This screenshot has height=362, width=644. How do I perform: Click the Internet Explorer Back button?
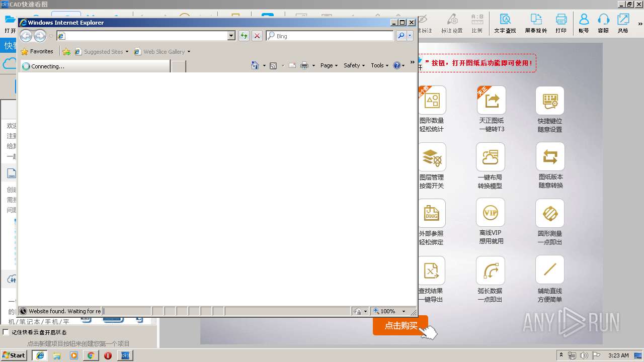pyautogui.click(x=26, y=36)
